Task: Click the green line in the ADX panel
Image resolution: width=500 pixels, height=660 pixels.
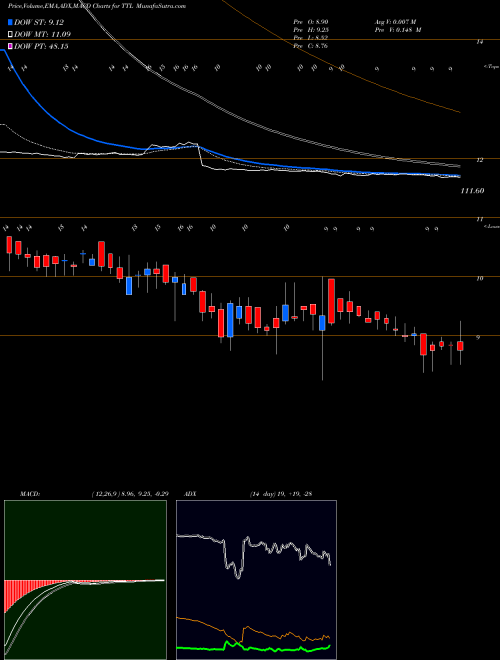Action: click(x=253, y=647)
